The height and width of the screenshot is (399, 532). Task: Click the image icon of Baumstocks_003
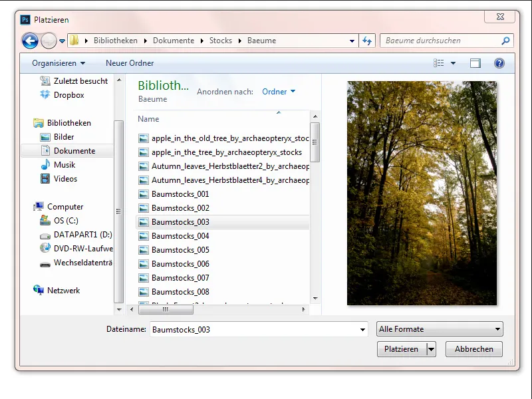(x=144, y=222)
